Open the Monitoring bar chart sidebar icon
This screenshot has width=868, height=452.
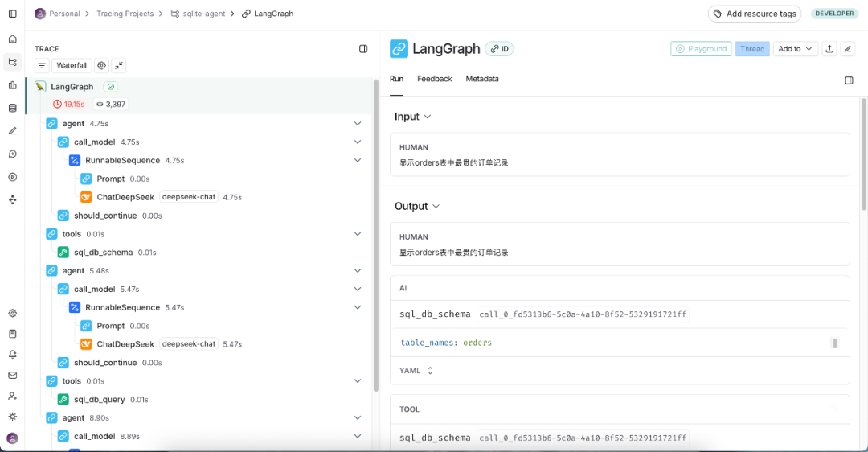point(13,85)
